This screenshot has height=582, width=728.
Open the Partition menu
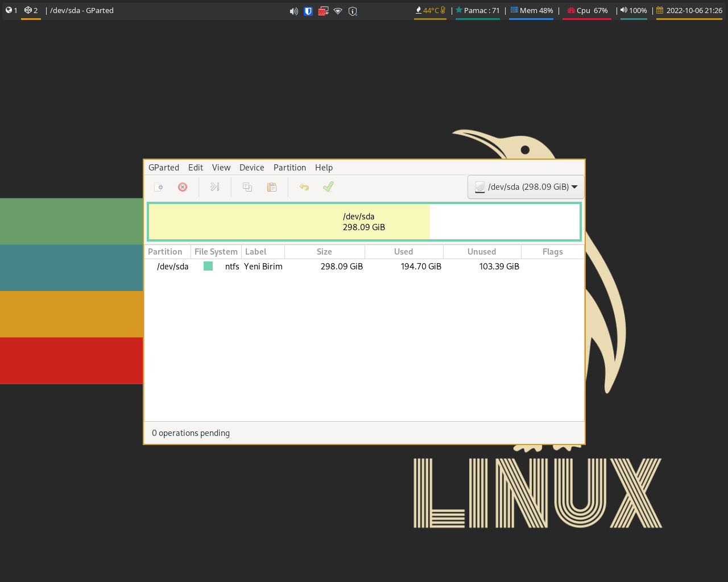pyautogui.click(x=289, y=168)
